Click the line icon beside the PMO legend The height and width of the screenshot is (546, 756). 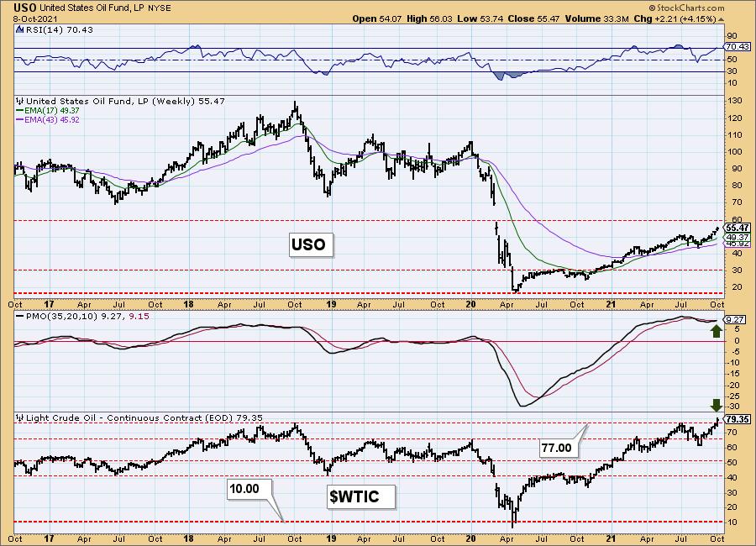pyautogui.click(x=19, y=317)
